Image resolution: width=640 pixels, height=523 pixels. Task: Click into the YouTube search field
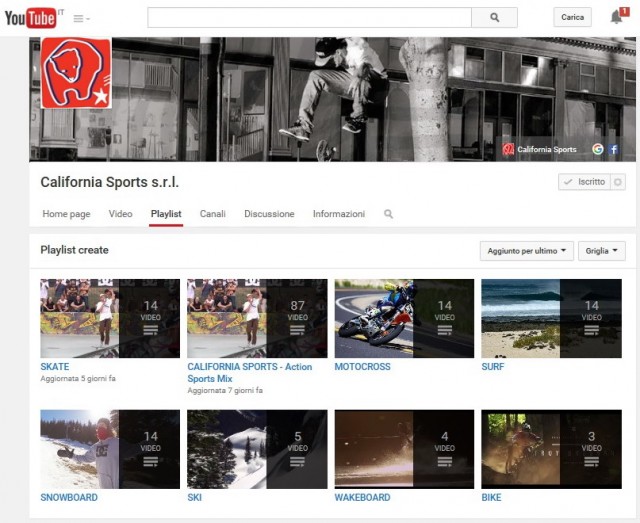point(309,18)
